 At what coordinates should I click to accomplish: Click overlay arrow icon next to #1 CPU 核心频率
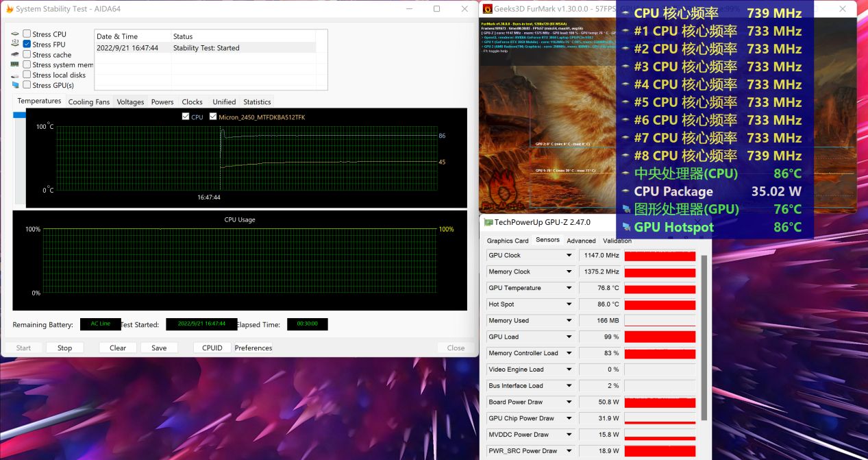tap(625, 31)
